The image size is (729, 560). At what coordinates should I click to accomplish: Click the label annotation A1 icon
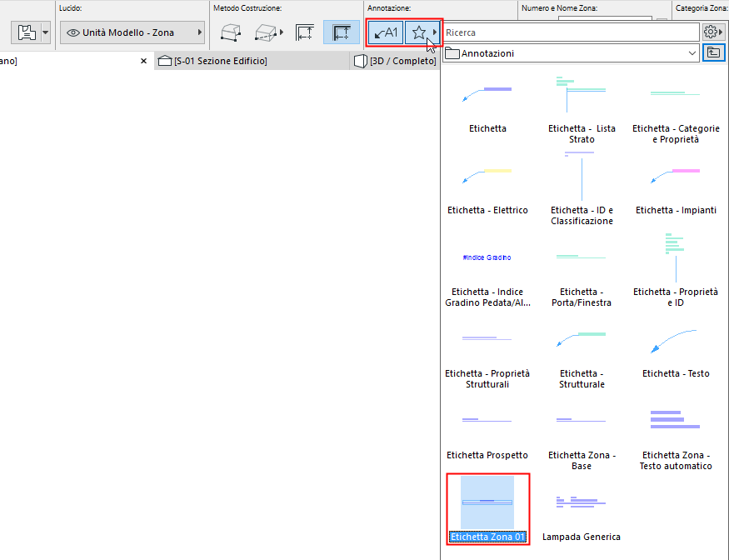click(386, 32)
